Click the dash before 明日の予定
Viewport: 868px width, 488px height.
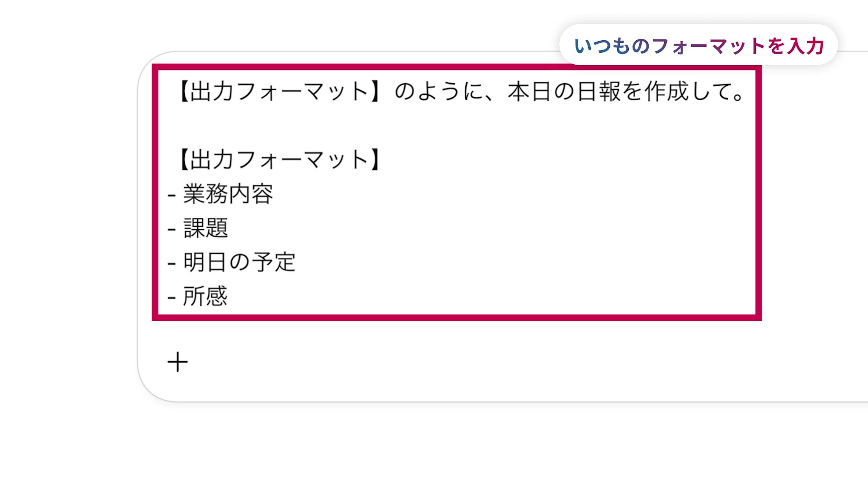tap(172, 263)
